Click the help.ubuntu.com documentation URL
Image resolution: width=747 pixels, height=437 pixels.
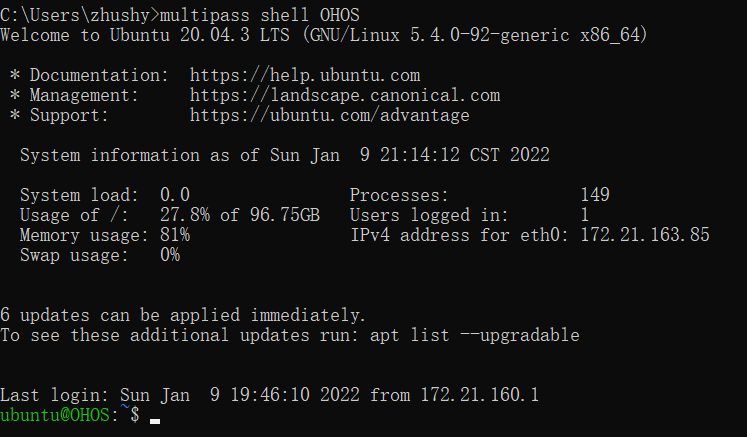tap(304, 75)
